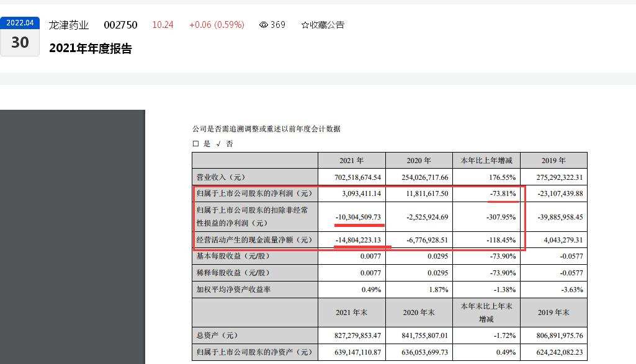
Task: Click the -73.81% change cell
Action: tap(503, 193)
